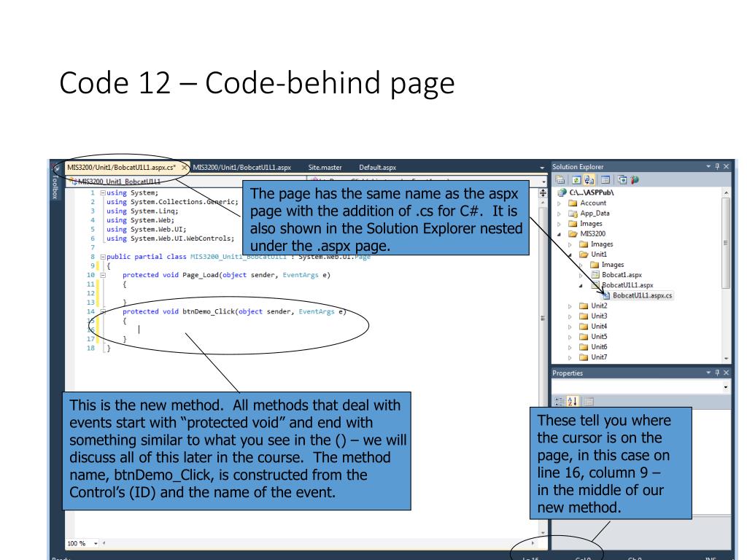Select the top-level Images folder
Viewport: 747px width, 560px height.
[591, 224]
